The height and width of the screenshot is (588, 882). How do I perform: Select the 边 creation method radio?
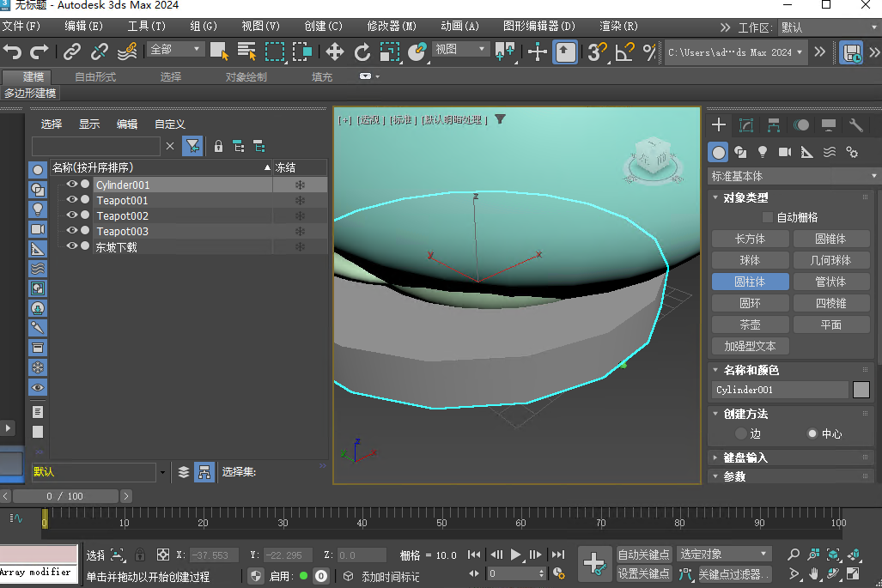pyautogui.click(x=741, y=433)
